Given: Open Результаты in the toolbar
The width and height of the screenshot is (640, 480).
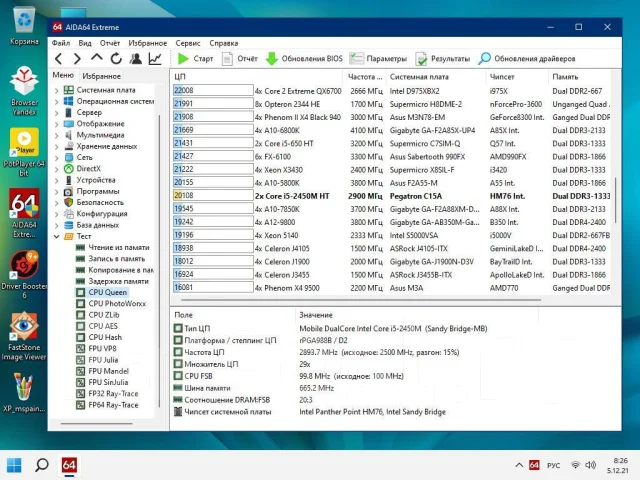Looking at the screenshot, I should (443, 59).
